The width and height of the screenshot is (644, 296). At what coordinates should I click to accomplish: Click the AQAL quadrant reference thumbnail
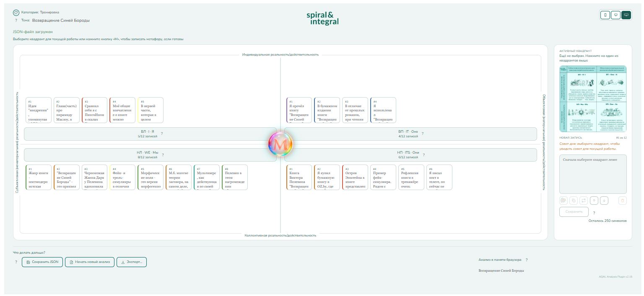pos(593,99)
